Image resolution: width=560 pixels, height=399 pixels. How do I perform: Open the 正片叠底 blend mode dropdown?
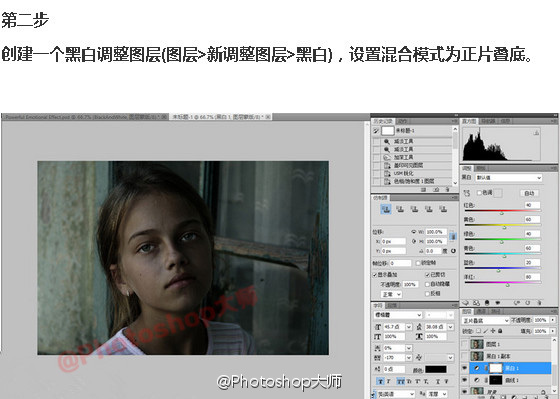[x=485, y=320]
